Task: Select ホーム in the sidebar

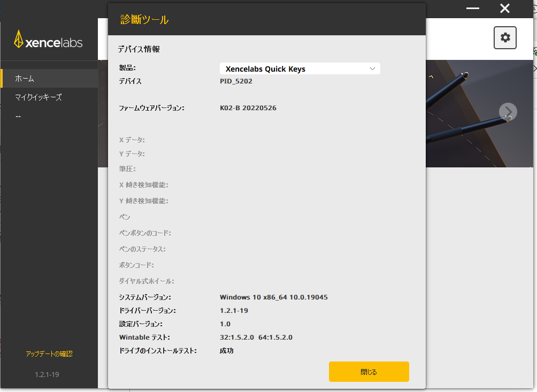Action: tap(49, 79)
